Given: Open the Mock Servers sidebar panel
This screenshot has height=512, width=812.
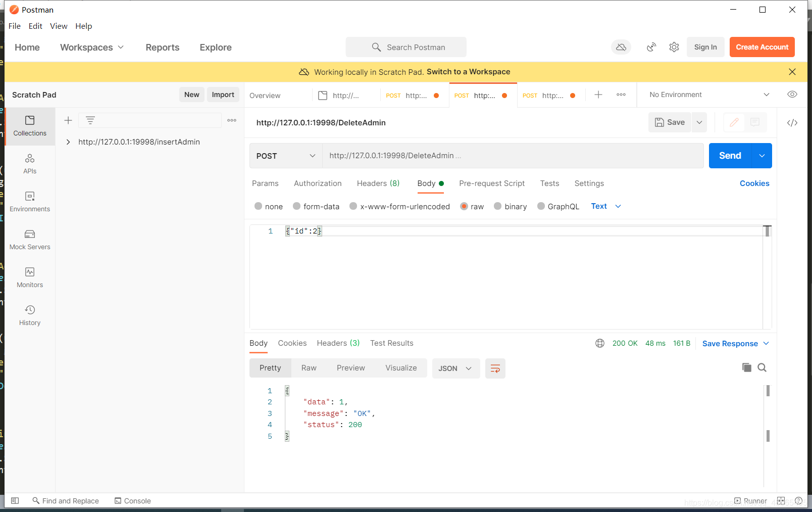Looking at the screenshot, I should point(30,240).
